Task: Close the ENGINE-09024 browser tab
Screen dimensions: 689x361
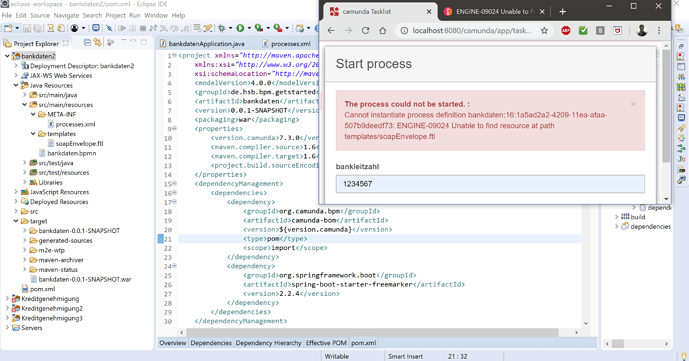Action: point(542,12)
